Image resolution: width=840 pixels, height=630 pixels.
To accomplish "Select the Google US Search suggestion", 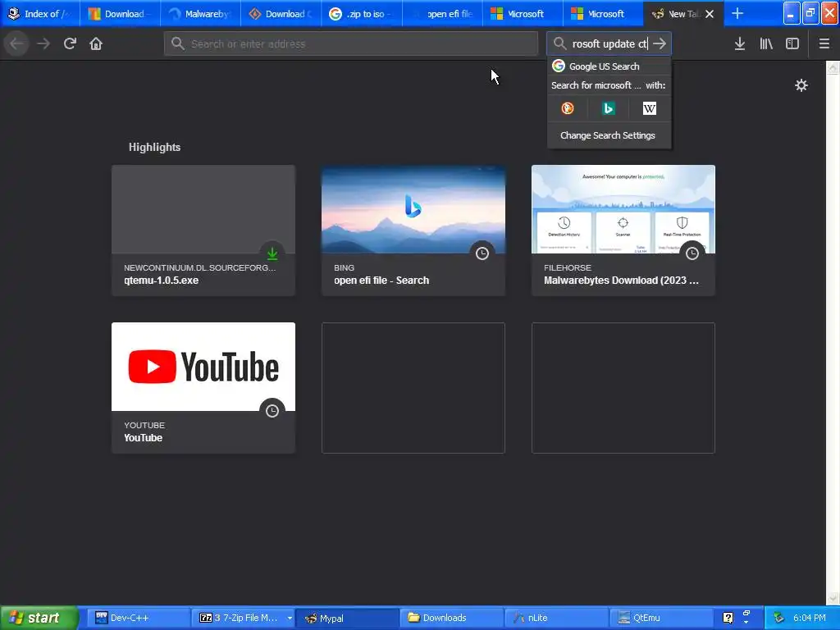I will point(609,66).
